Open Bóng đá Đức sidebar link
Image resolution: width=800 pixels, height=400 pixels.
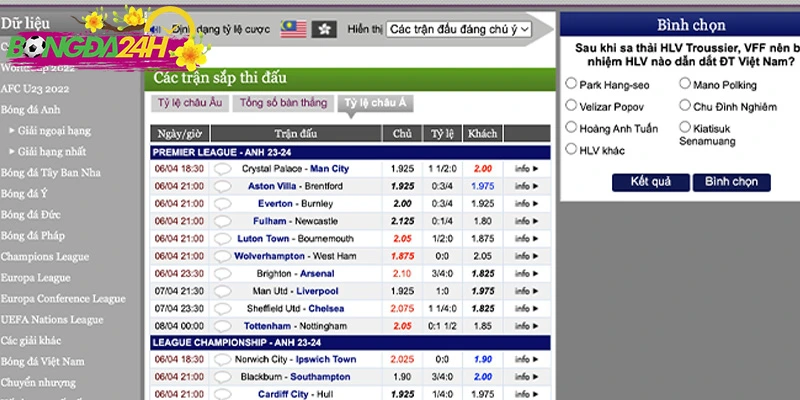pos(30,215)
